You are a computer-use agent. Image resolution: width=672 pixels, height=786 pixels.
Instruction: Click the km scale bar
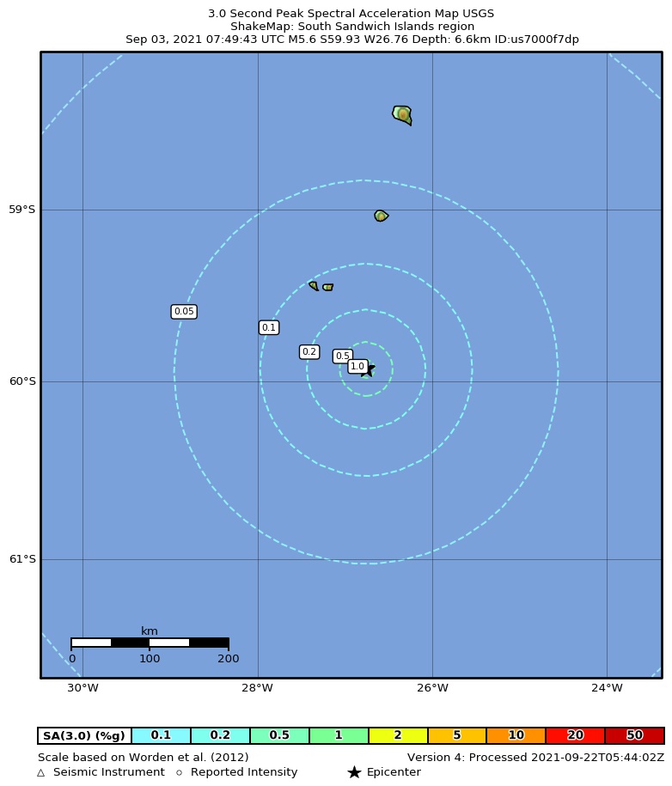pos(150,643)
